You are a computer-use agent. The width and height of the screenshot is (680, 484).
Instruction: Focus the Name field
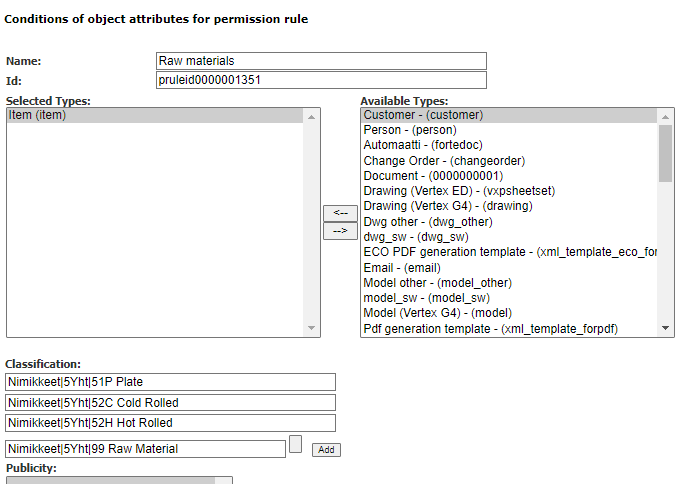(x=321, y=61)
